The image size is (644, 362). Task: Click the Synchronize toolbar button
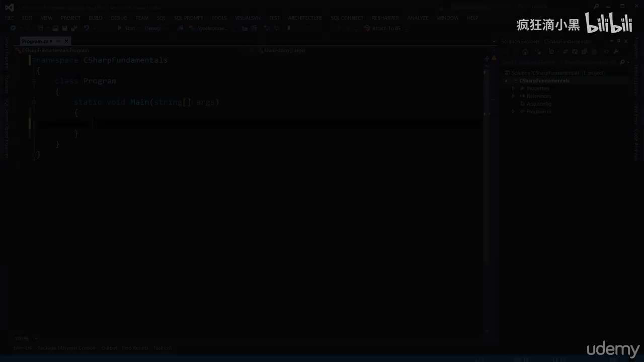click(209, 29)
